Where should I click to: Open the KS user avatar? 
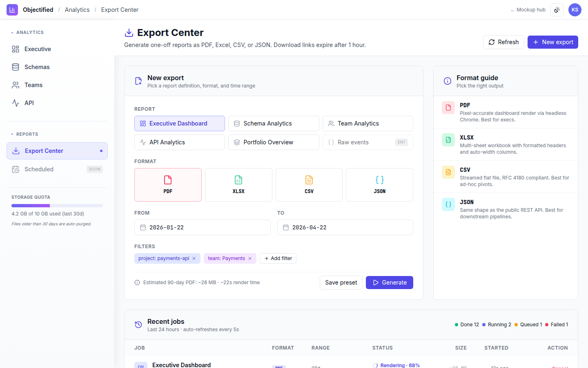pos(575,9)
